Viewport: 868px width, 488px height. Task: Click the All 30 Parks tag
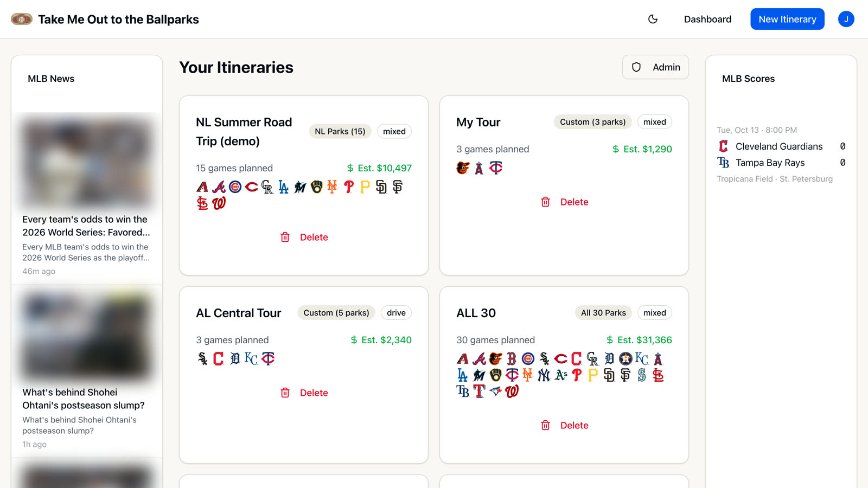click(603, 313)
